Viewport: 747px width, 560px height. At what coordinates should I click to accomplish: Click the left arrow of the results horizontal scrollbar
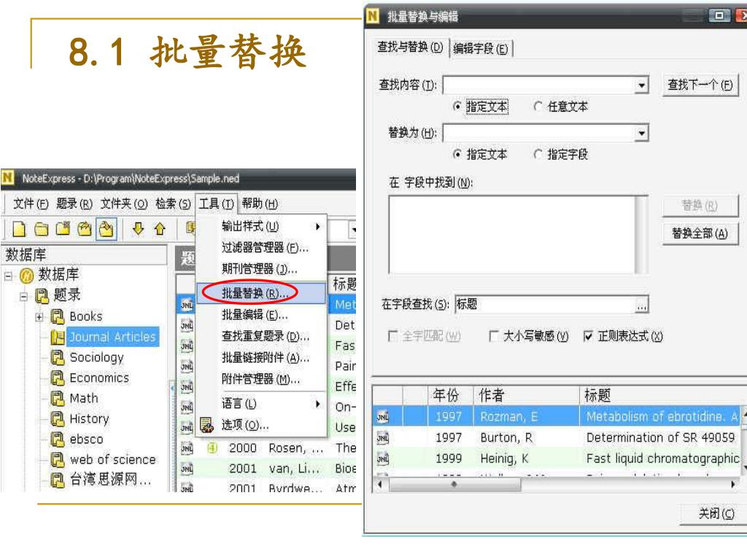coord(379,484)
